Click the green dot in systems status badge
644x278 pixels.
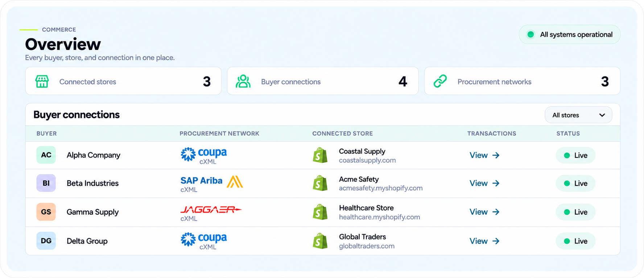(x=531, y=34)
